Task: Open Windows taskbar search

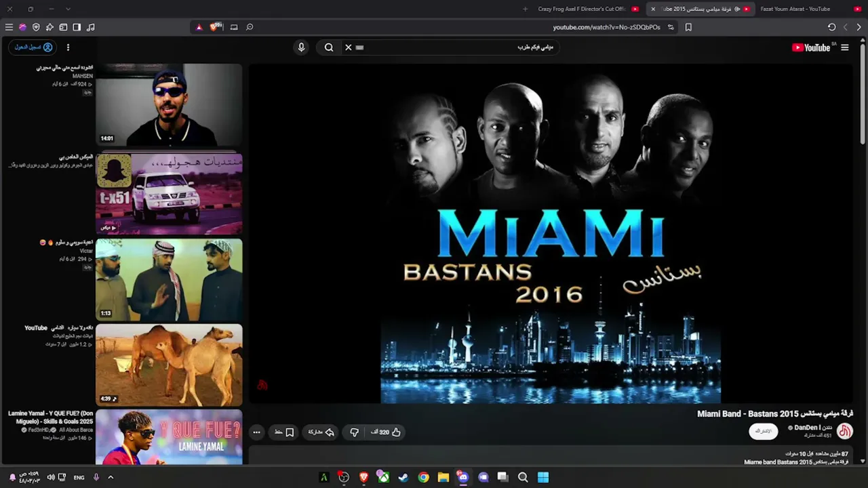Action: pos(523,477)
